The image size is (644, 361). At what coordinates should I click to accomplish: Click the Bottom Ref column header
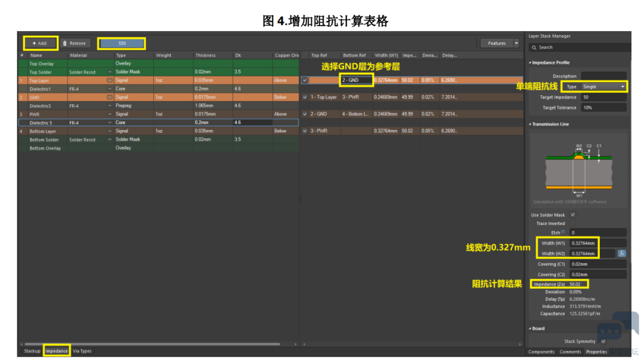355,55
